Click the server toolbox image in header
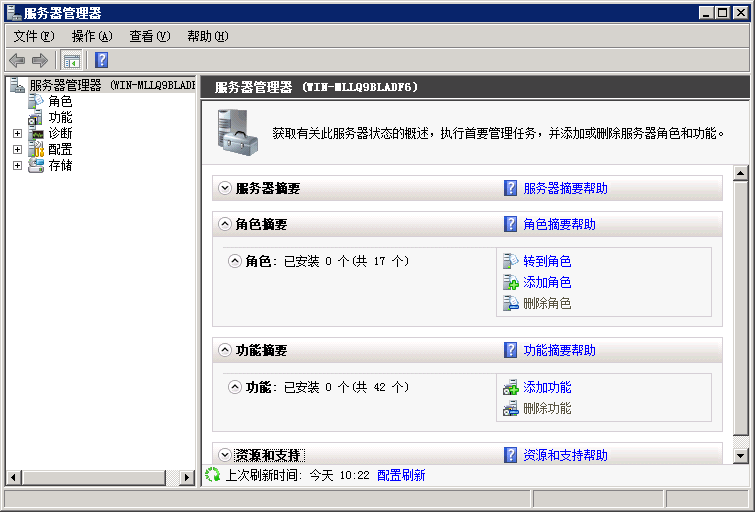 coord(237,133)
